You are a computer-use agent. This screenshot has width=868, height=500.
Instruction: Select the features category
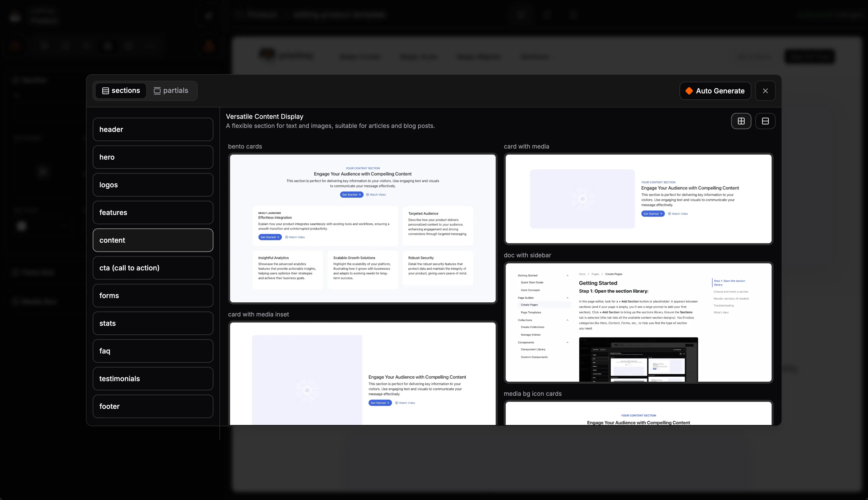point(153,212)
